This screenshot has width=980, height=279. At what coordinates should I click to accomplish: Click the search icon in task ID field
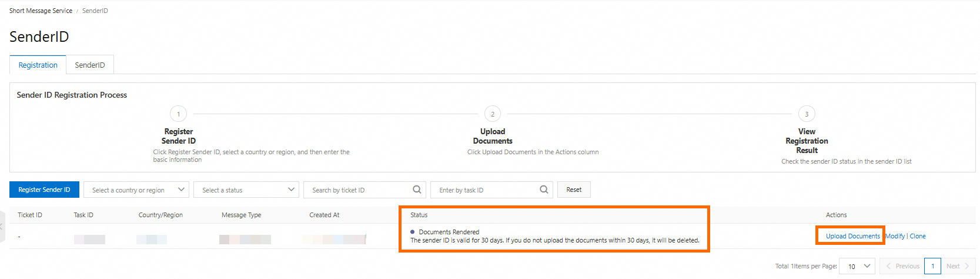(544, 190)
